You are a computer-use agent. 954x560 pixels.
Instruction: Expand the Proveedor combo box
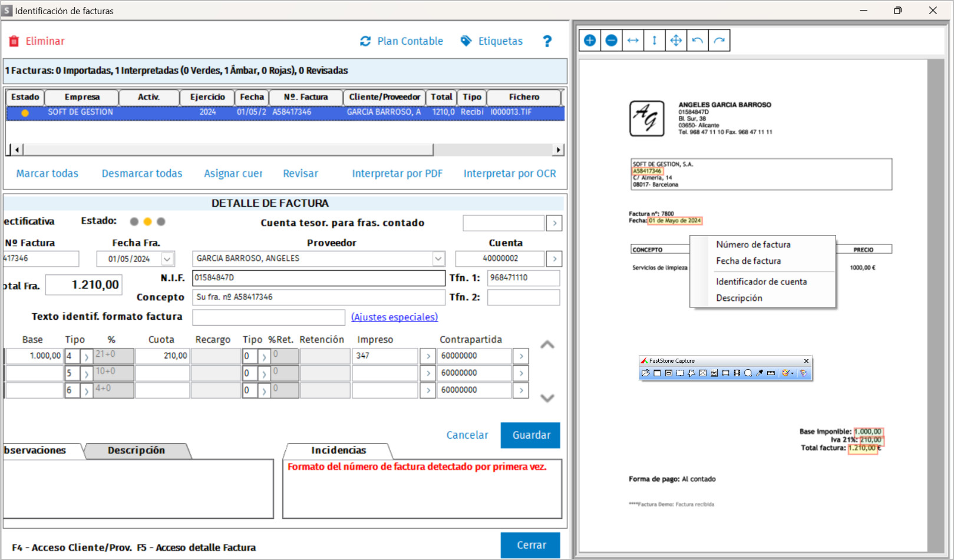click(438, 259)
